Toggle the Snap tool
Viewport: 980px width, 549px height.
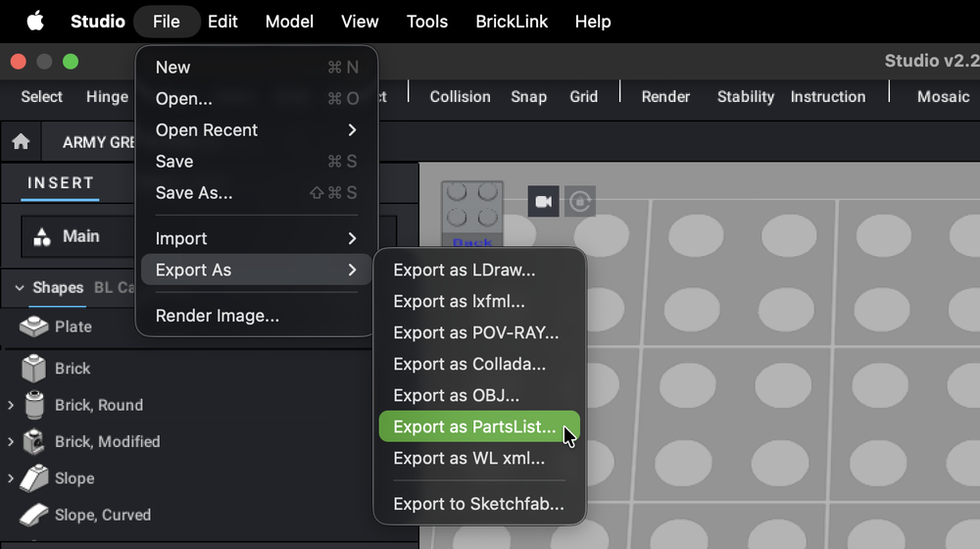tap(529, 97)
